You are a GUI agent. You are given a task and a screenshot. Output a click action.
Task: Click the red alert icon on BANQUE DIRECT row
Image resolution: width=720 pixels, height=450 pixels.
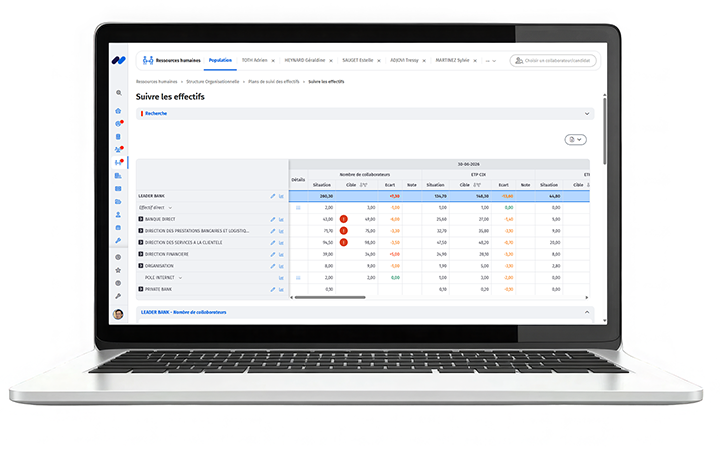tap(343, 219)
